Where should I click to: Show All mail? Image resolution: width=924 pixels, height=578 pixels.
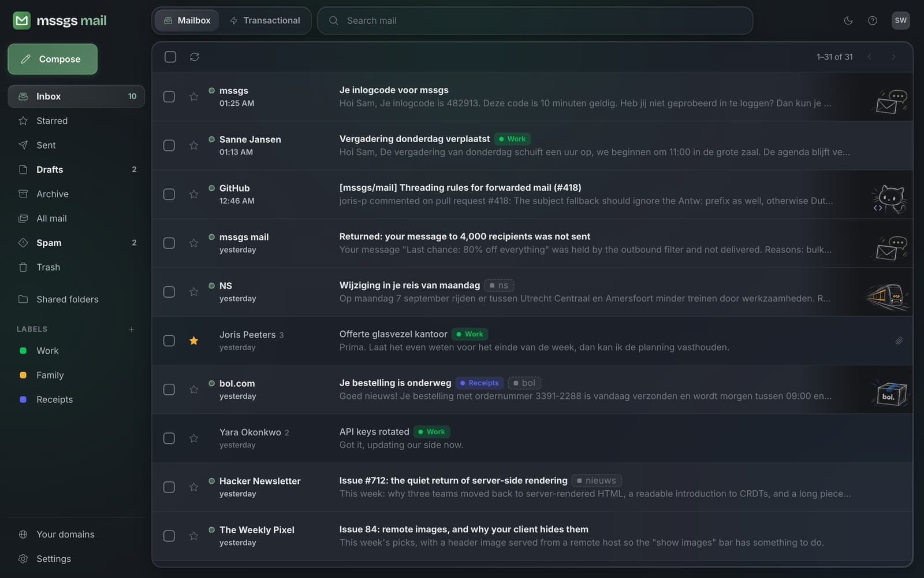(76, 218)
